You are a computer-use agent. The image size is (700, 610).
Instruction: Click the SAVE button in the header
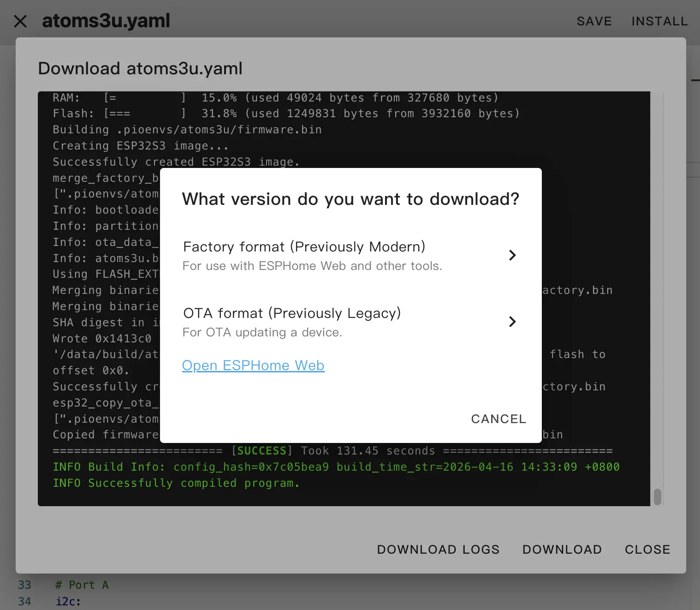[x=594, y=21]
